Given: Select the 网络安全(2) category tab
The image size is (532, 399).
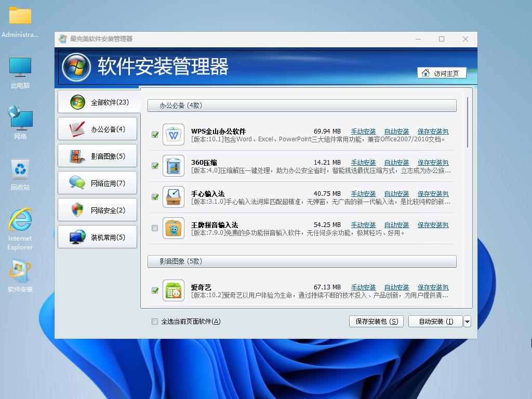Looking at the screenshot, I should 98,210.
